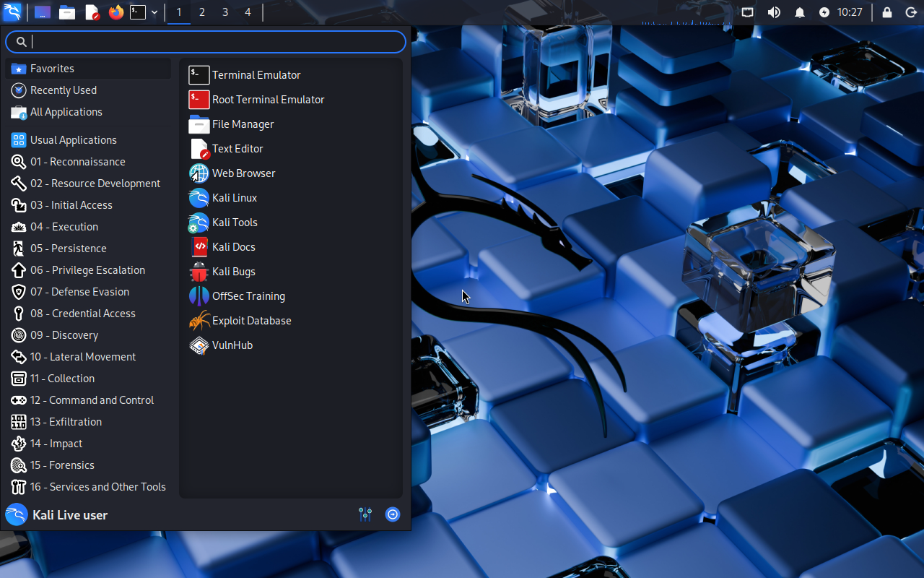Switch to workspace 2
Screen dimensions: 924x578
[x=202, y=12]
